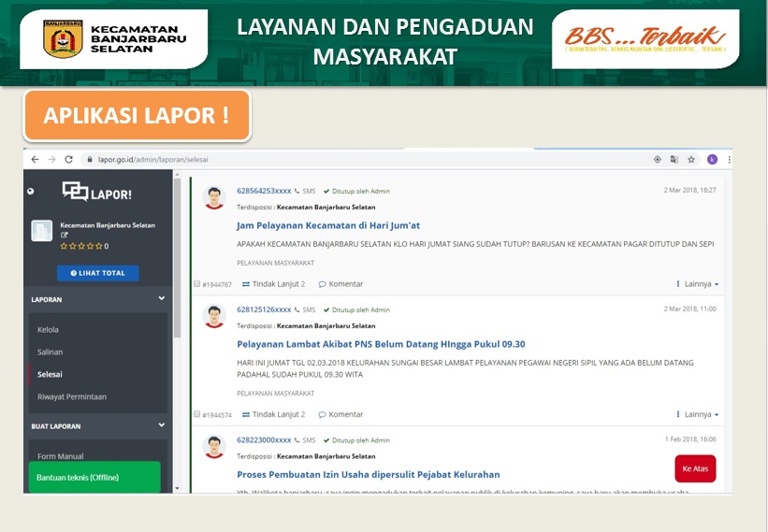Collapse the LAPORAN sidebar section
This screenshot has height=532, width=768.
161,299
